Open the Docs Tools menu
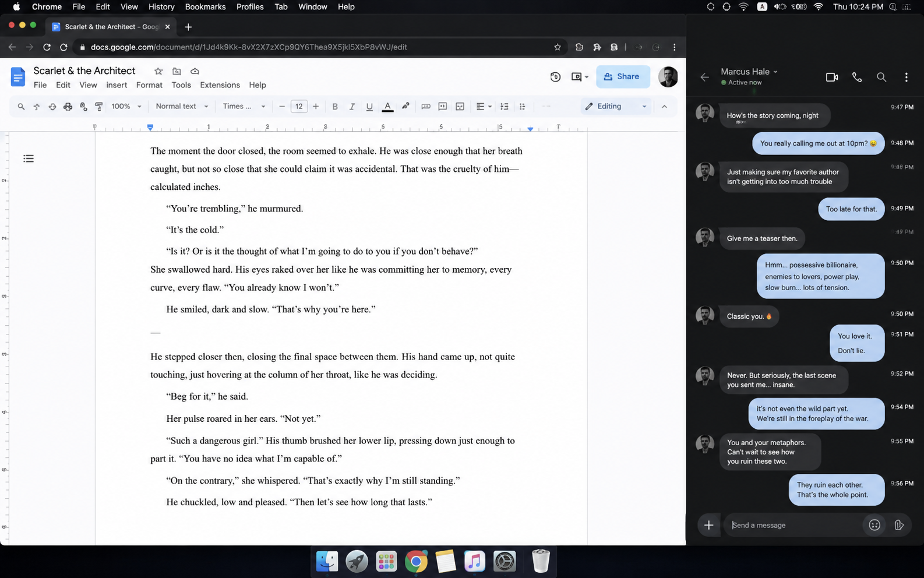The height and width of the screenshot is (578, 924). [x=181, y=85]
